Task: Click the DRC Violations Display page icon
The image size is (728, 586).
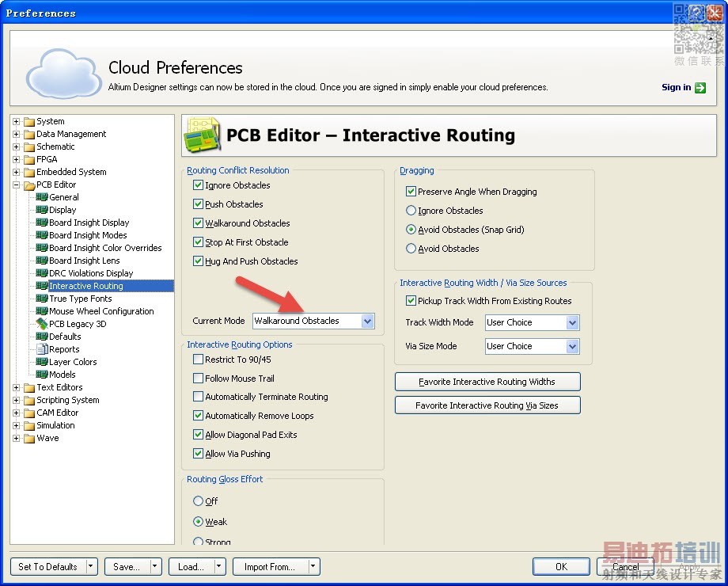Action: pos(42,272)
